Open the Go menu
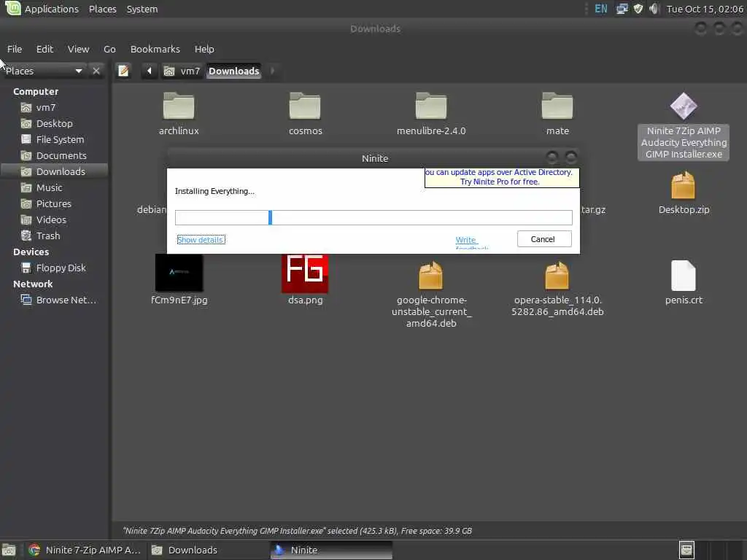This screenshot has width=747, height=560. 109,49
